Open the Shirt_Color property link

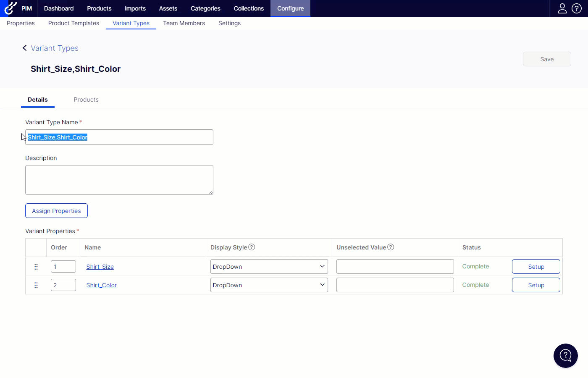point(101,285)
